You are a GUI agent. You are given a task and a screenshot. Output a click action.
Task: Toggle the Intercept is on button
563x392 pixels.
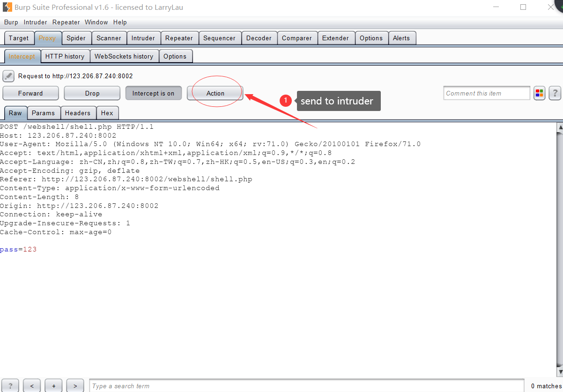pos(153,93)
